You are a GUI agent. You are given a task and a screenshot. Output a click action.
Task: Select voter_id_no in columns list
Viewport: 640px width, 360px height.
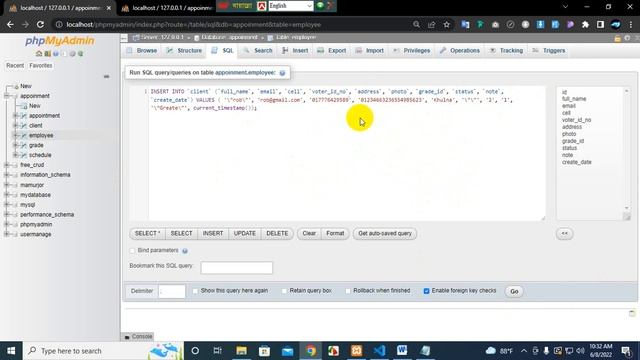[576, 120]
